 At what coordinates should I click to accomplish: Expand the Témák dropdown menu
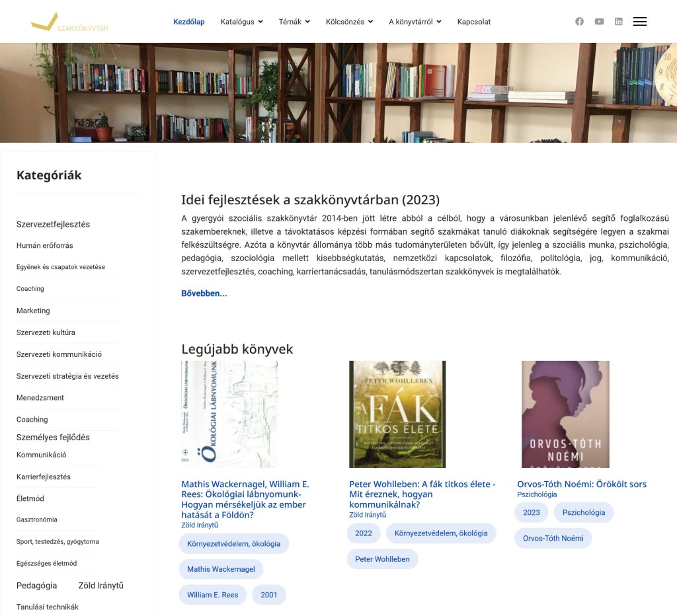(294, 22)
